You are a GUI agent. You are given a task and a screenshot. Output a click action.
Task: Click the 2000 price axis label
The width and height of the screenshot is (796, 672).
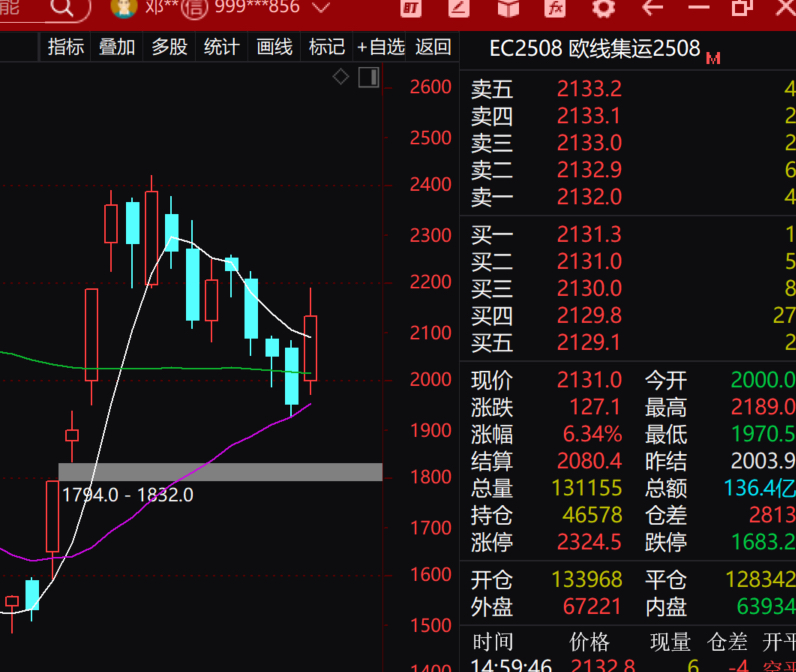tap(430, 380)
